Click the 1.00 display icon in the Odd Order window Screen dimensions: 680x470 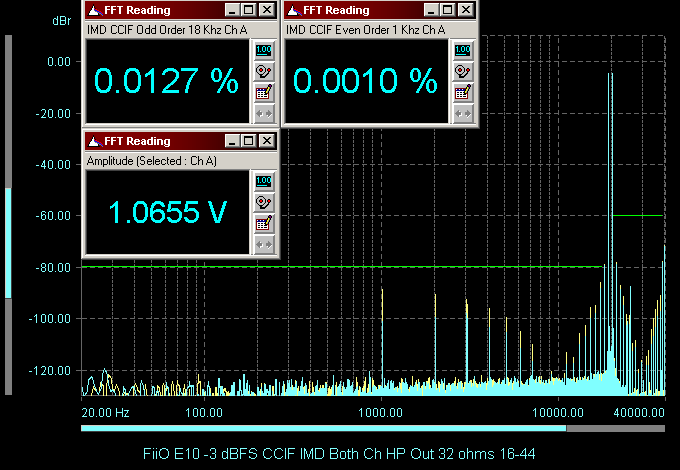coord(263,50)
